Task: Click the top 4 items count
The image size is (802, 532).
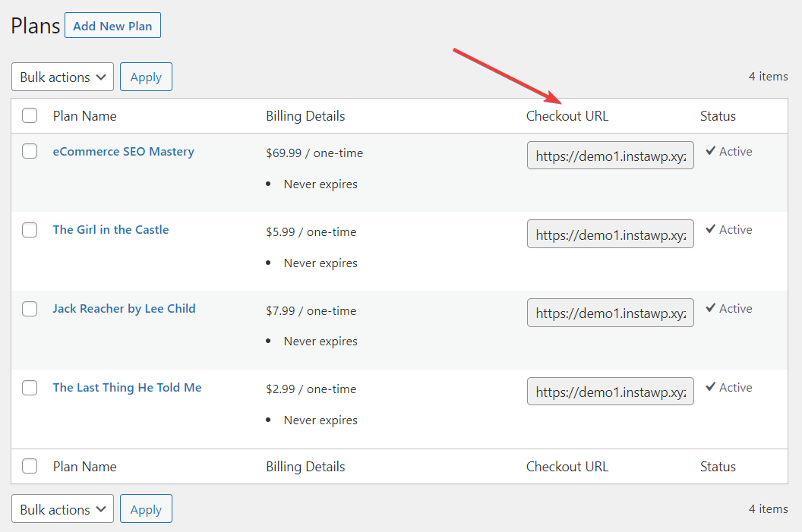Action: coord(769,77)
